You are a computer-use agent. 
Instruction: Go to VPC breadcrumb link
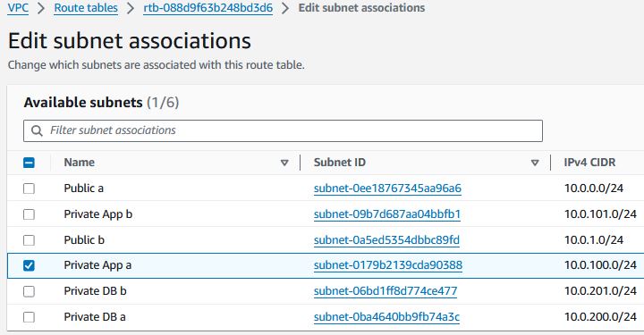pyautogui.click(x=18, y=8)
